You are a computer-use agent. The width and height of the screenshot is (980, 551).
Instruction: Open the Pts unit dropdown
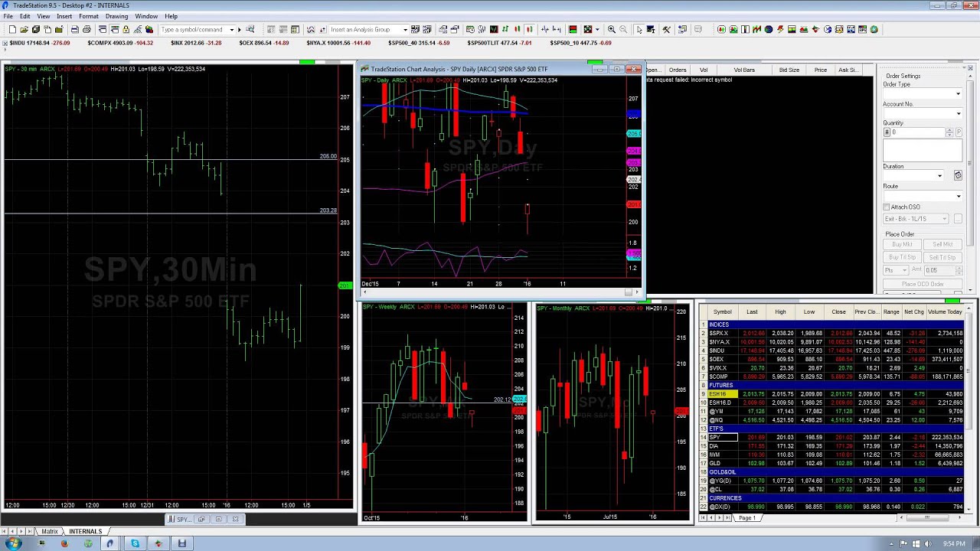click(x=905, y=270)
